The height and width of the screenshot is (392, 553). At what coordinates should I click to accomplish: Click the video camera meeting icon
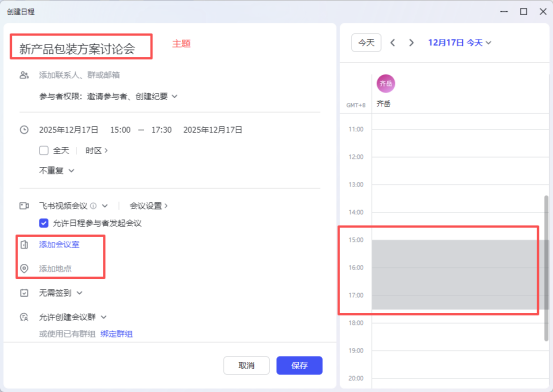pyautogui.click(x=24, y=205)
